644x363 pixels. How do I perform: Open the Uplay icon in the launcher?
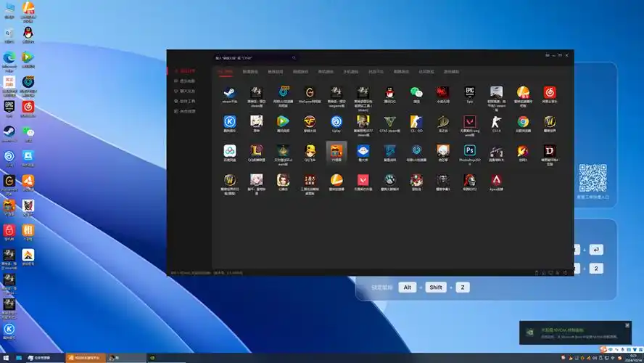[336, 122]
